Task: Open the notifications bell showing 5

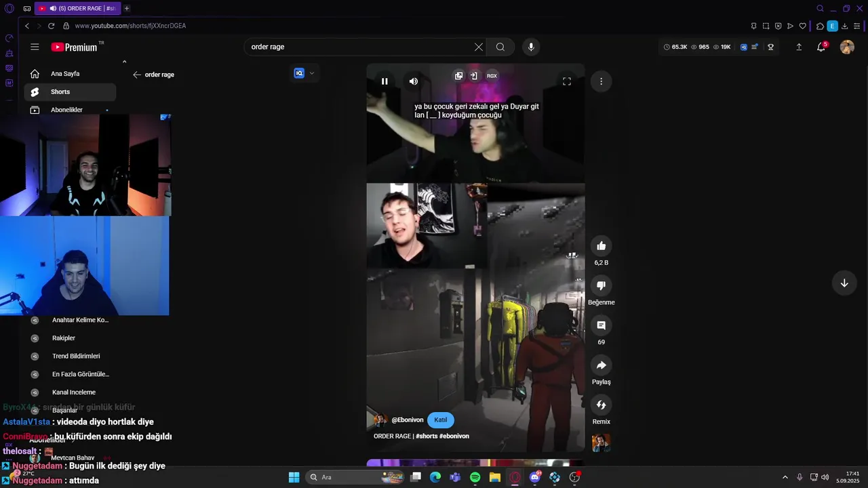Action: pos(821,47)
